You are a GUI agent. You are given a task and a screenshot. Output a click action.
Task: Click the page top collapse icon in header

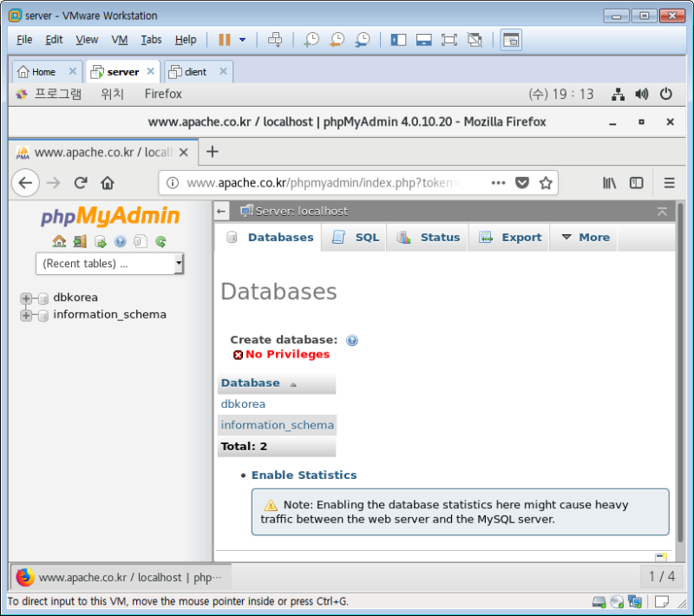(x=662, y=212)
